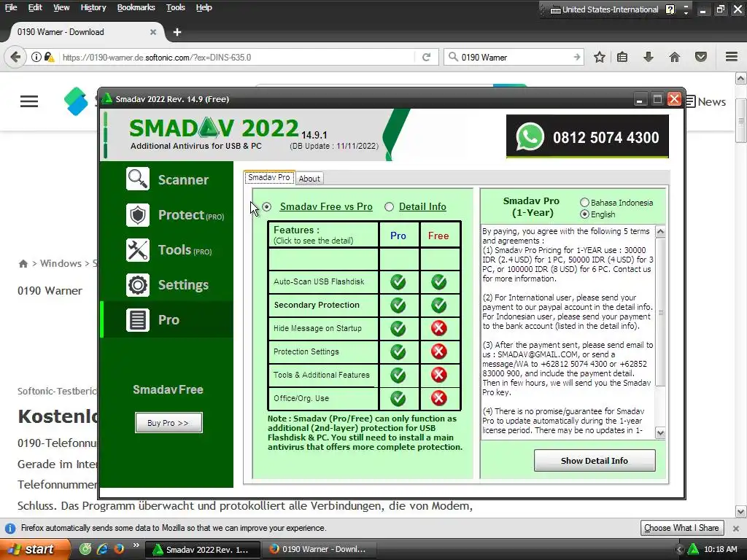Open the Firefox View menu

pyautogui.click(x=61, y=7)
